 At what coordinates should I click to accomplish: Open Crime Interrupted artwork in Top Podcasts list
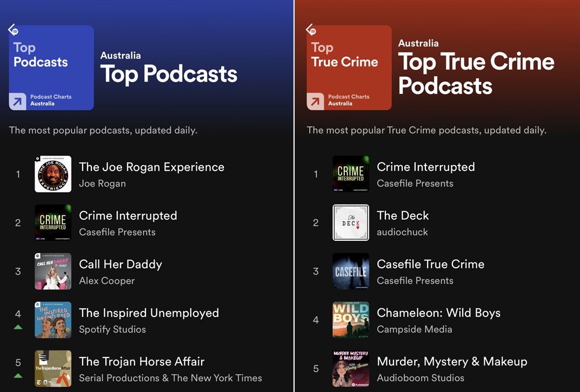(53, 222)
